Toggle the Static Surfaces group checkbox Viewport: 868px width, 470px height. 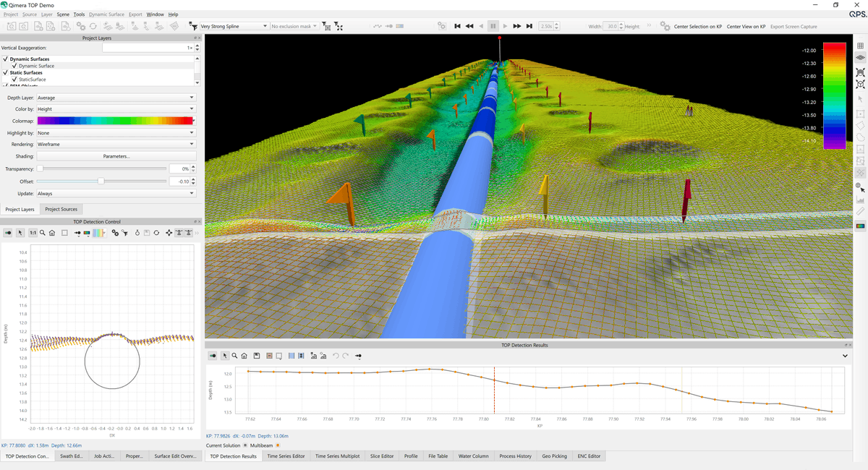(x=6, y=73)
